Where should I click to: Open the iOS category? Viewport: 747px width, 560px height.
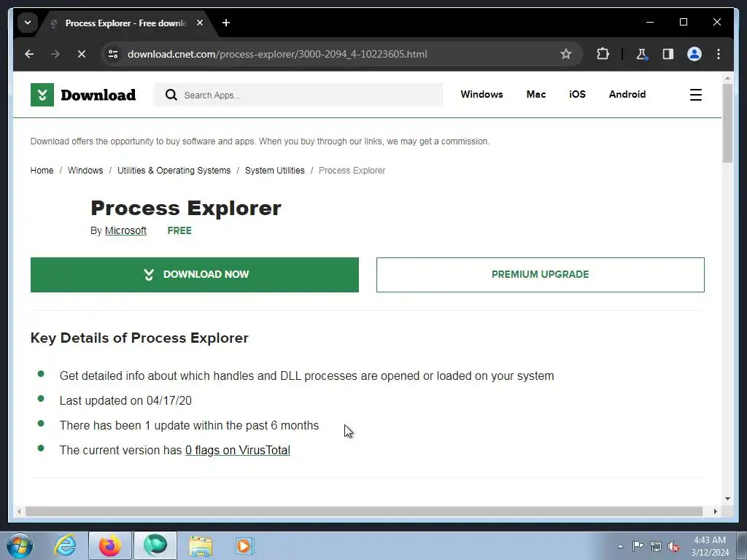tap(578, 94)
